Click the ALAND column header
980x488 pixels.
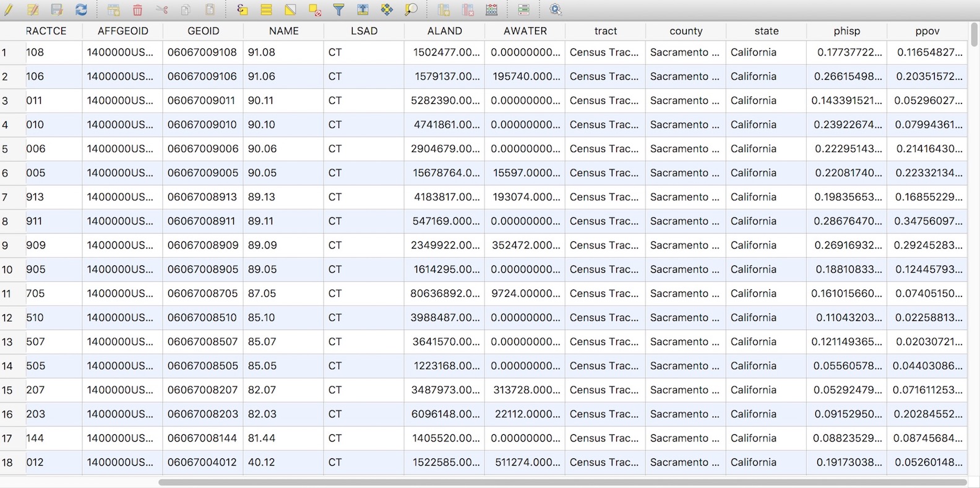coord(444,31)
